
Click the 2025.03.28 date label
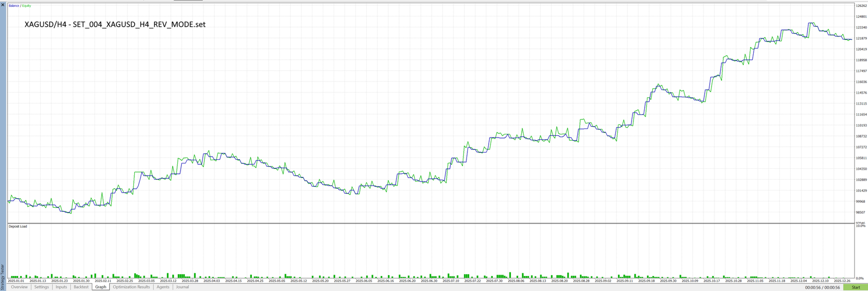point(190,281)
